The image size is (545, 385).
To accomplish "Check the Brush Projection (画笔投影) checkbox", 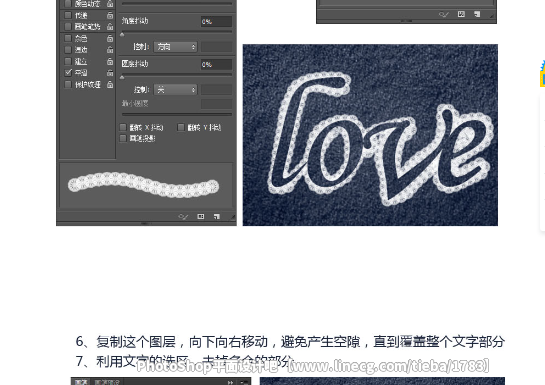I will tap(123, 138).
